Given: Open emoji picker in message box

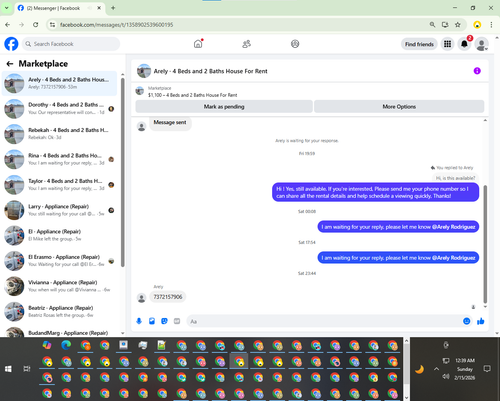Looking at the screenshot, I should [x=467, y=321].
